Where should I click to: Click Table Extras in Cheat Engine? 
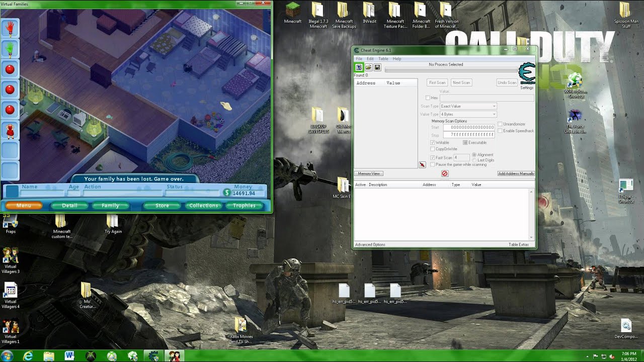(519, 245)
